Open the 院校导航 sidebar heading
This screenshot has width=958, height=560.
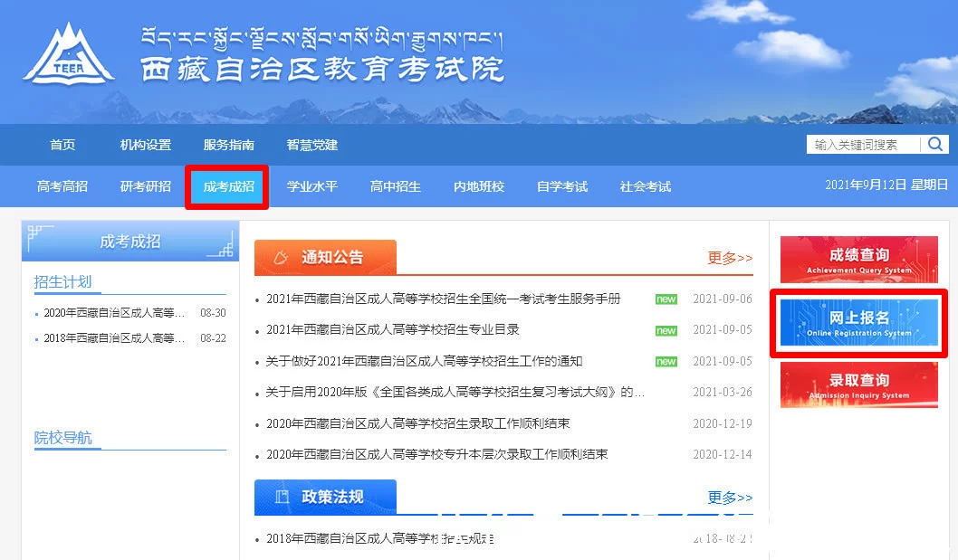pyautogui.click(x=62, y=437)
